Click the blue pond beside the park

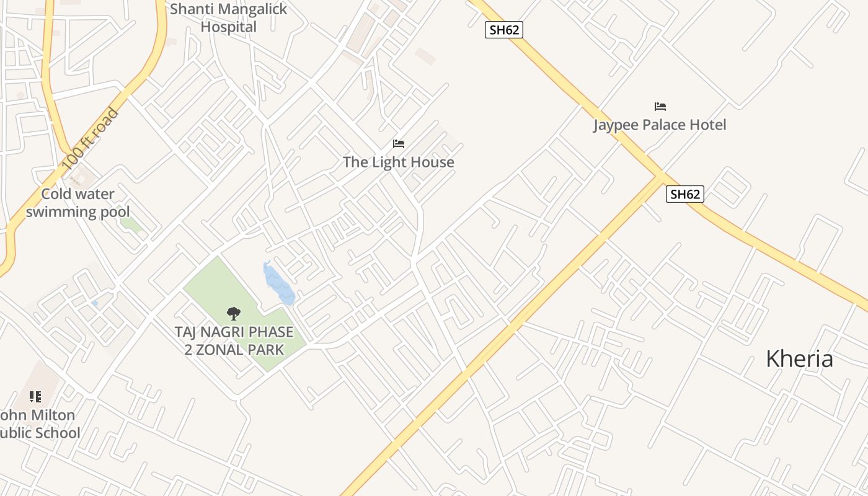coord(279,284)
